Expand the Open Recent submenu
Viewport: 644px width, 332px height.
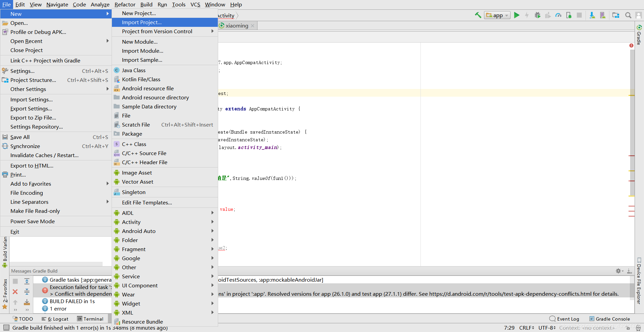[x=56, y=41]
